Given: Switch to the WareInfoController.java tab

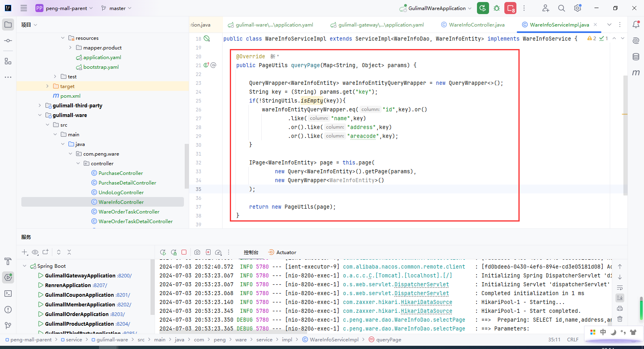Looking at the screenshot, I should [473, 25].
